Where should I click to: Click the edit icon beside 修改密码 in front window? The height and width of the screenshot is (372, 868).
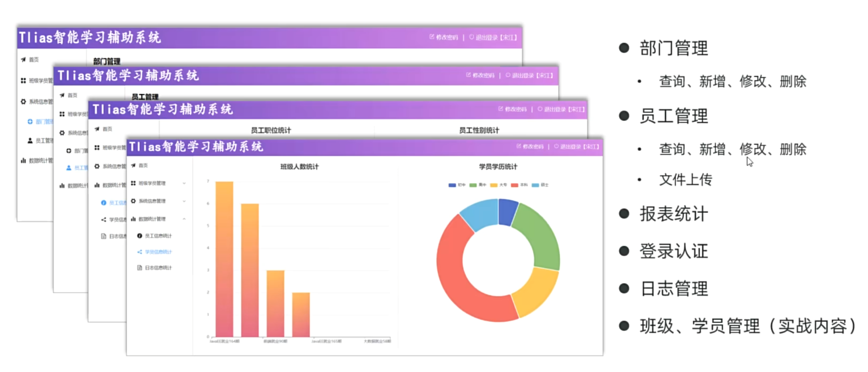519,147
